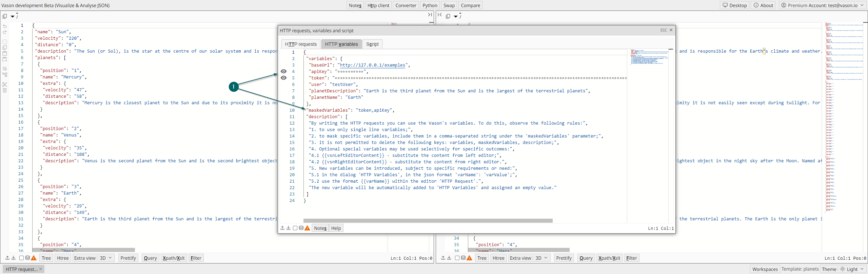Database icon in HTTP dialog footer
868x274 pixels.
[x=301, y=228]
